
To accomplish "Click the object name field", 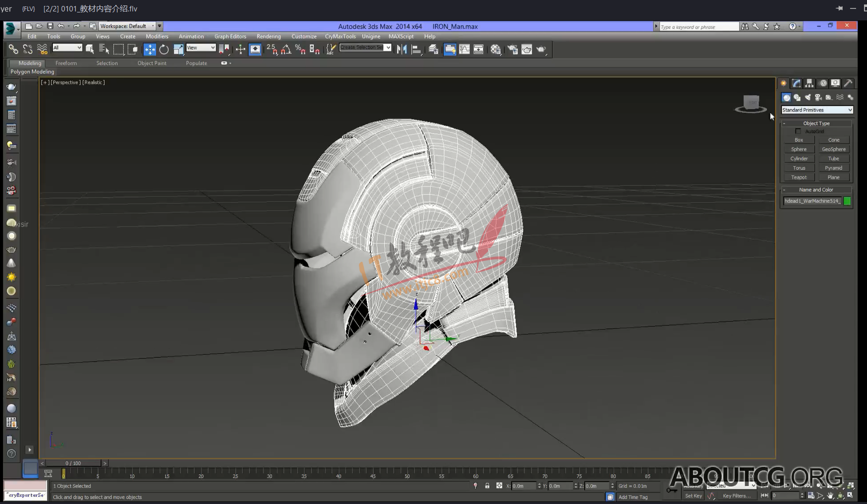I will 812,201.
